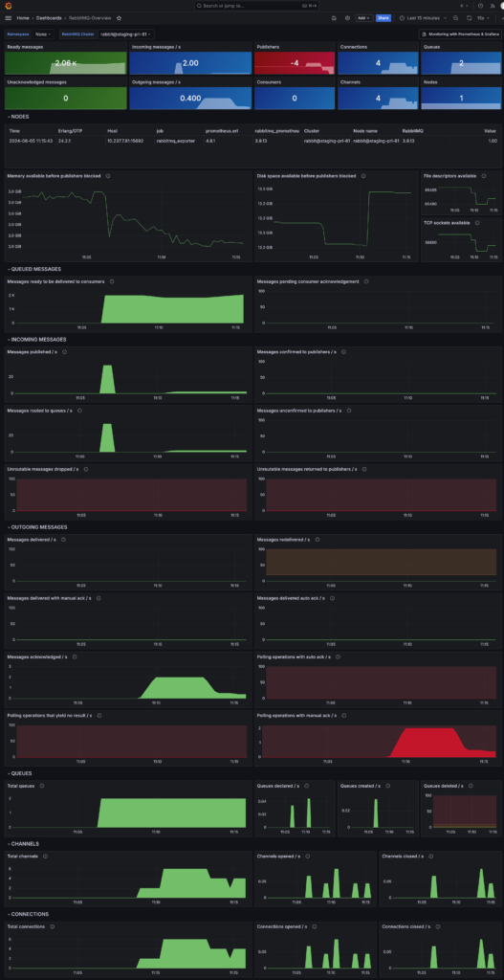Sort table by Node name column header

click(x=364, y=131)
